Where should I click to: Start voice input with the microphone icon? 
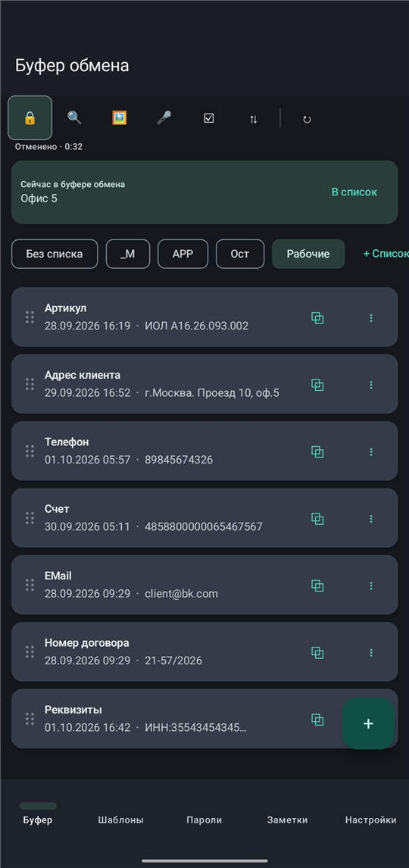click(x=164, y=117)
